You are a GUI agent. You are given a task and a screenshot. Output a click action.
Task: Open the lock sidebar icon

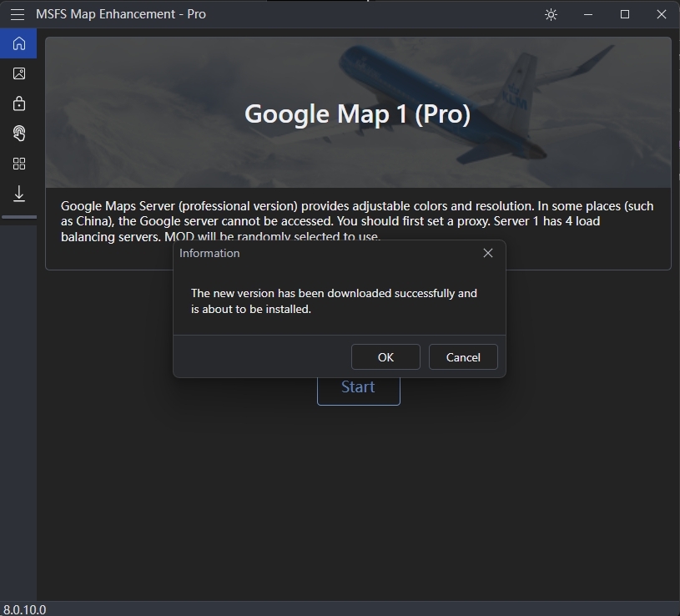pos(18,104)
